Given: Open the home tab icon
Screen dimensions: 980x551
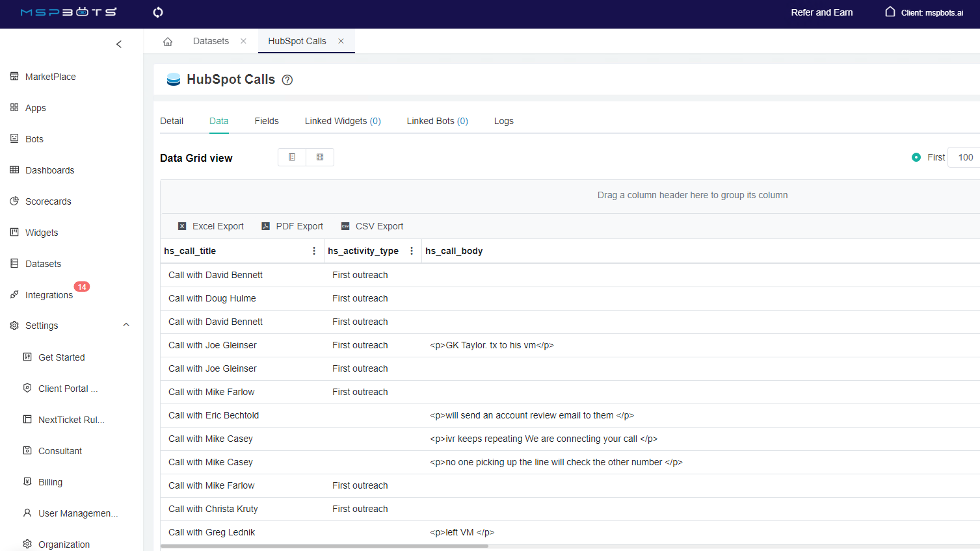Looking at the screenshot, I should 168,42.
